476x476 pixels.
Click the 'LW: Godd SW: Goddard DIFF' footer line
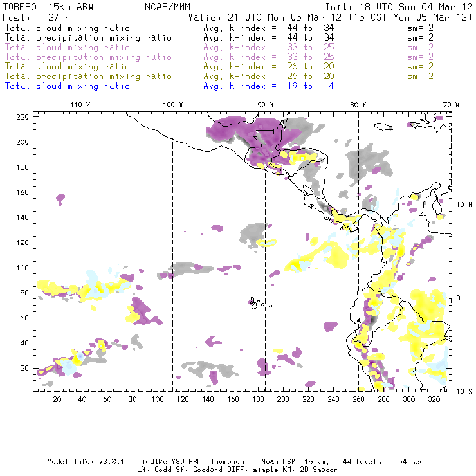pyautogui.click(x=190, y=470)
